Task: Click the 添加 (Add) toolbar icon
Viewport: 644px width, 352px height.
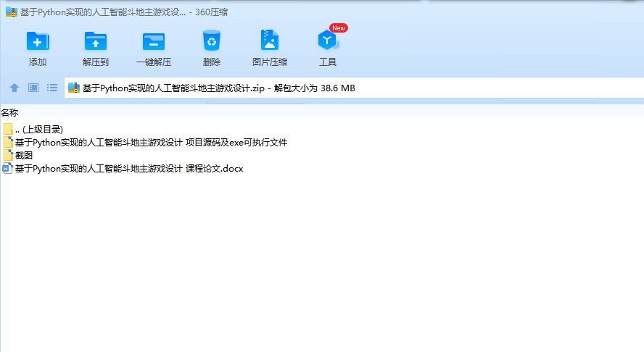Action: coord(38,41)
